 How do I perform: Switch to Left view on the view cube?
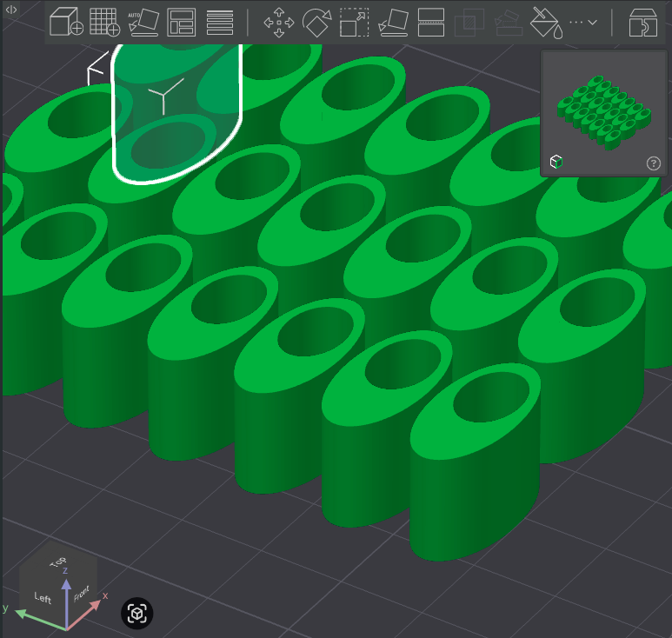(43, 597)
